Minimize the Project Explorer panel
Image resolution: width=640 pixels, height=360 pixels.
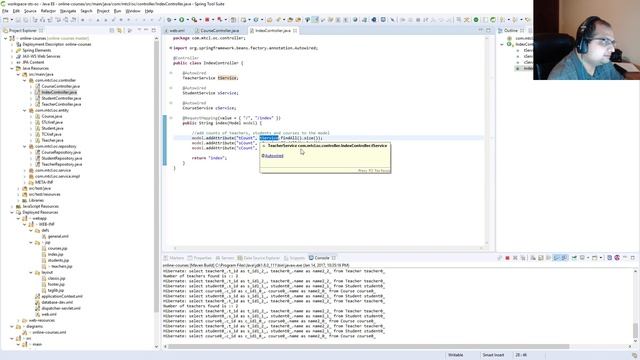146,30
